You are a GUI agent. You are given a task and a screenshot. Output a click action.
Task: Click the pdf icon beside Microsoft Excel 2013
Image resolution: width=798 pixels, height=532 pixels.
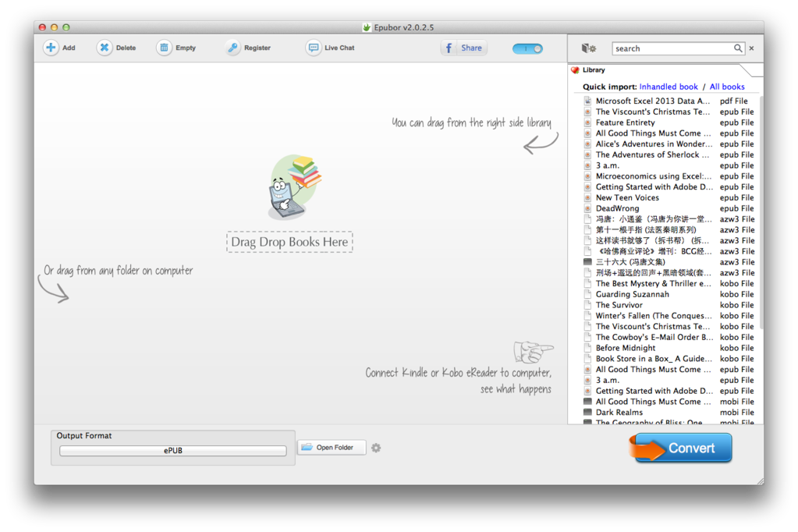pyautogui.click(x=587, y=101)
